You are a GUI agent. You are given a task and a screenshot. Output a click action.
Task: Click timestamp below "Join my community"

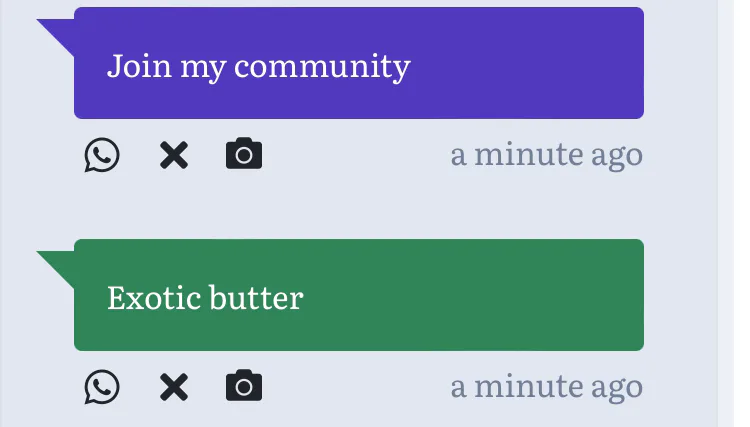546,155
